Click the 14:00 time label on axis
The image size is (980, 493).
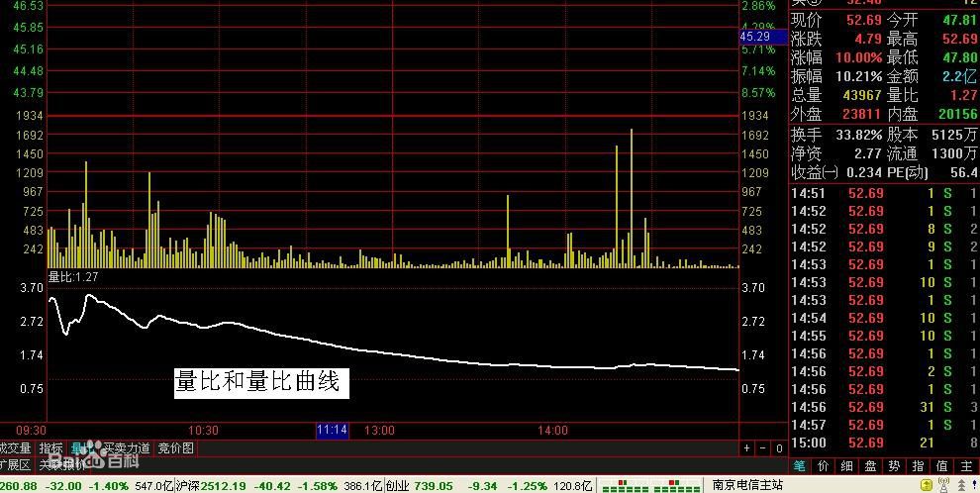click(552, 431)
